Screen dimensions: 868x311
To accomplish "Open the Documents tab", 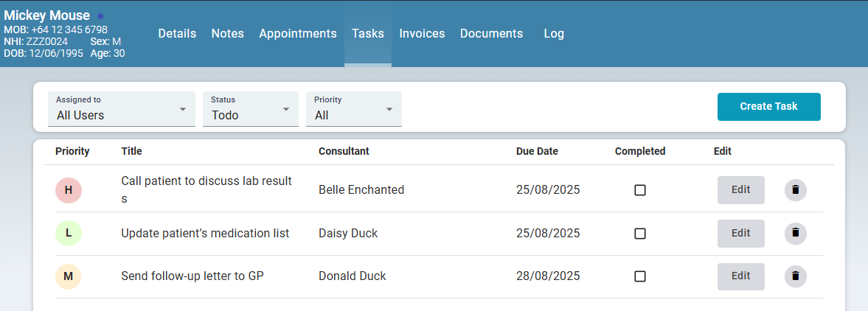I will [491, 33].
